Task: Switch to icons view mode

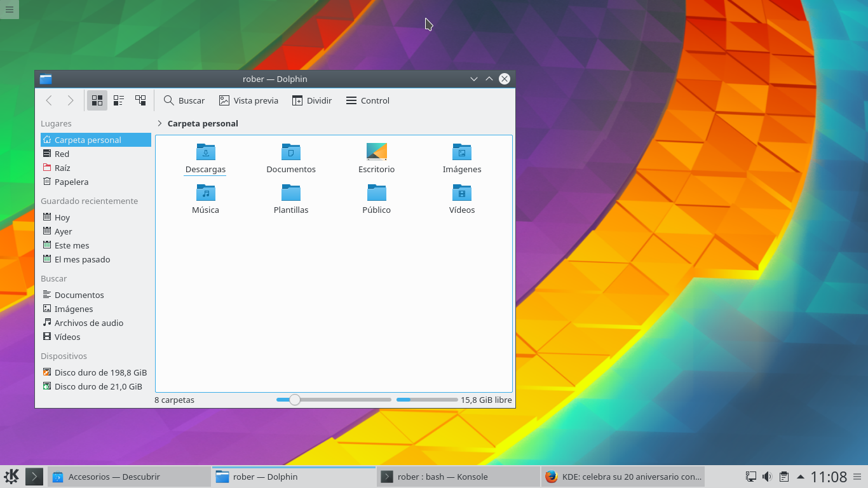Action: (x=97, y=100)
